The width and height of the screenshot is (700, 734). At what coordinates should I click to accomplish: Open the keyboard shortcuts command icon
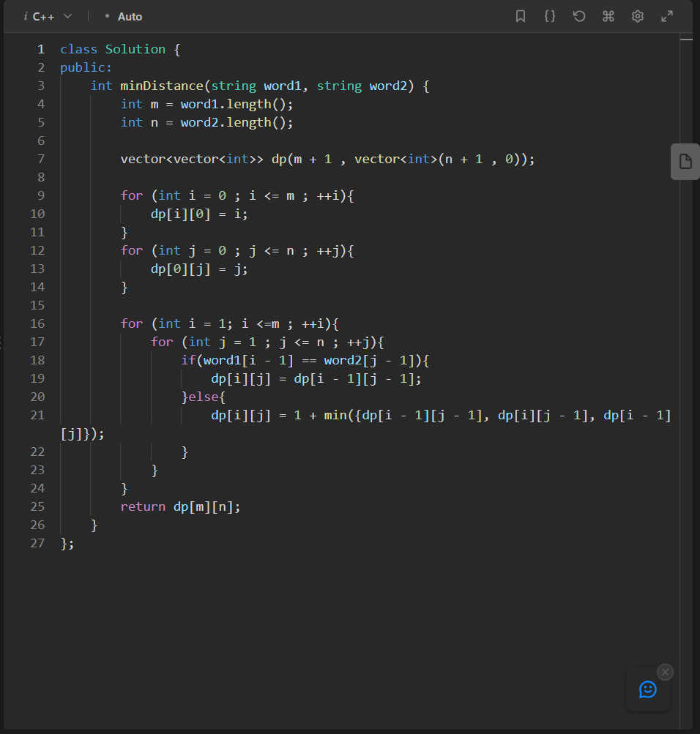pyautogui.click(x=608, y=16)
